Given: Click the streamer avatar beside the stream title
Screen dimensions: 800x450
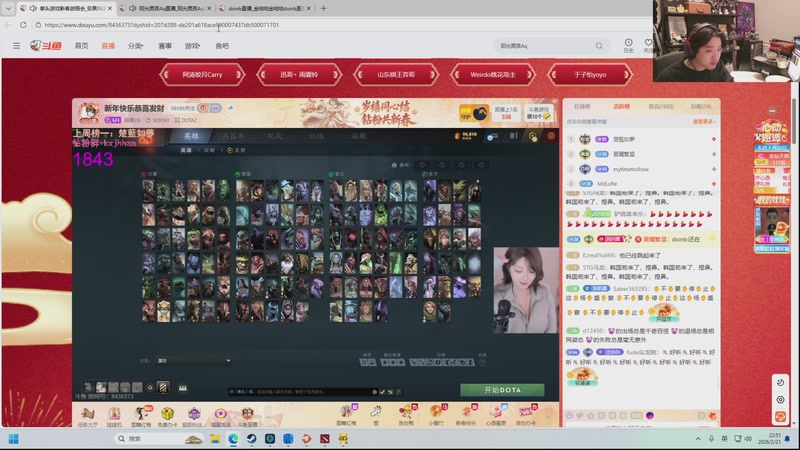Looking at the screenshot, I should coord(89,112).
